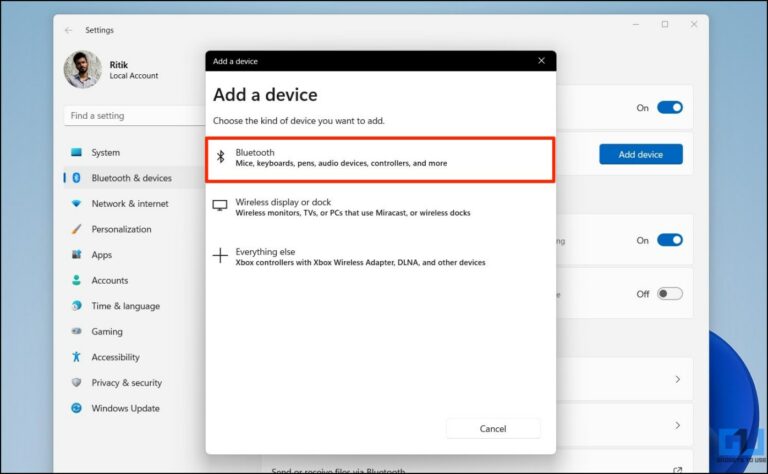Click the Bluetooth symbol icon in dialog
Viewport: 768px width, 474px height.
pos(220,157)
